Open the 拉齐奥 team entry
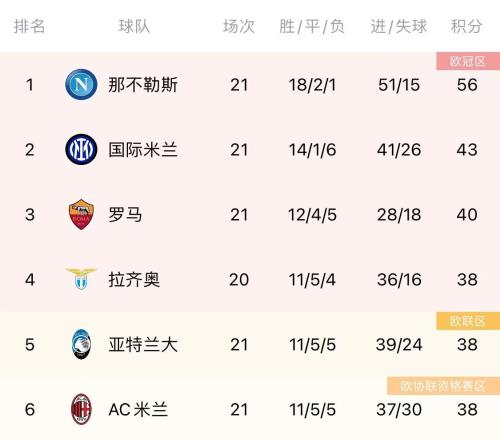The height and width of the screenshot is (440, 500). coord(134,279)
